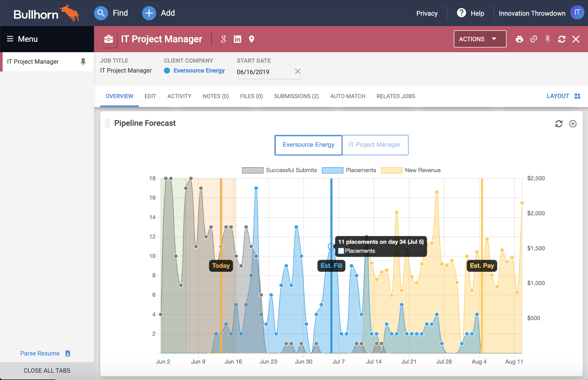Toggle the Successful Submits legend series
The width and height of the screenshot is (588, 380).
pos(279,170)
